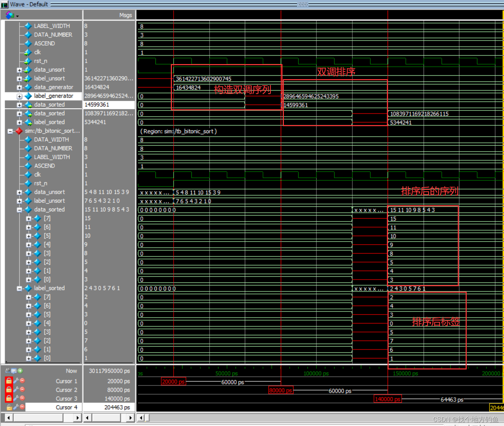
Task: Edit Cursor 2 with wrench icon
Action: pos(16,390)
